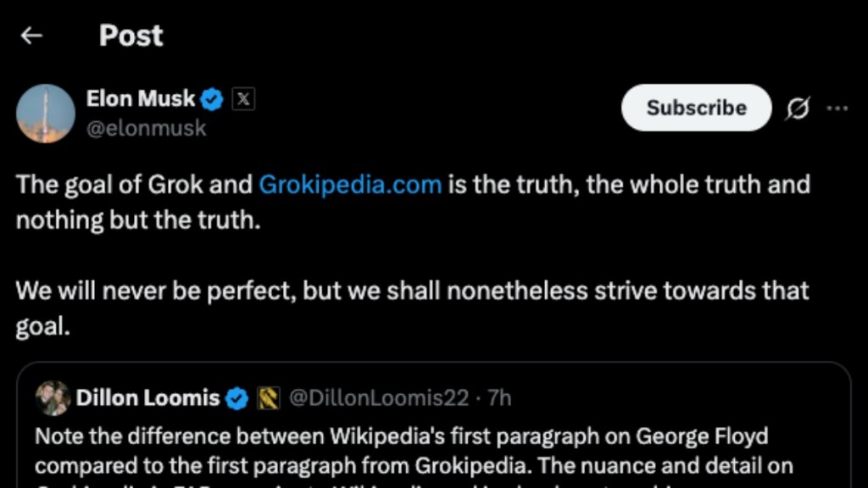This screenshot has width=868, height=488.
Task: Click Dillon Loomis's verified checkmark
Action: click(x=238, y=396)
